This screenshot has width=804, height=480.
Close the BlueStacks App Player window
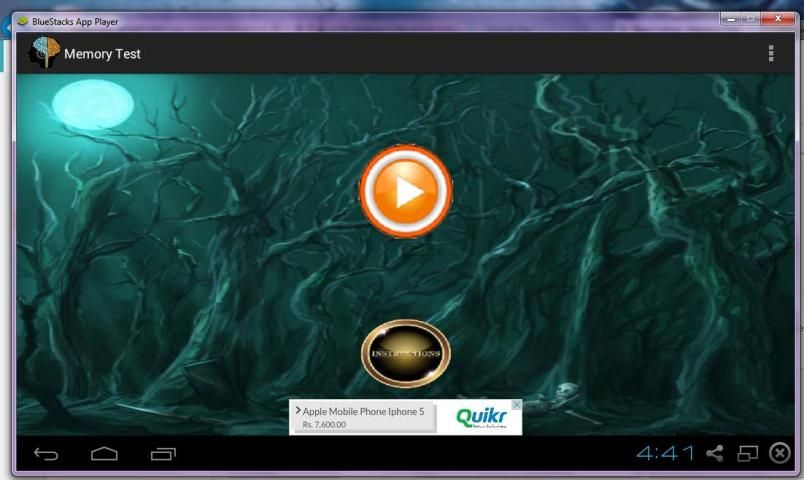pyautogui.click(x=775, y=18)
